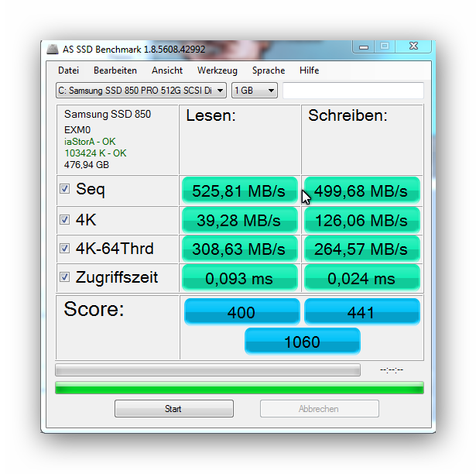Open the Datei menu
Viewport: 476px width, 474px height.
pos(68,70)
